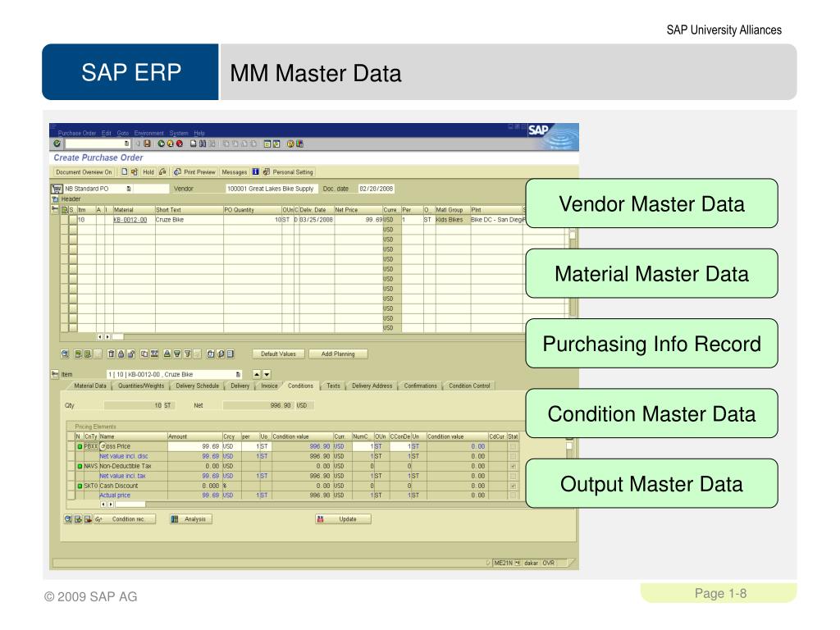
Task: Click the next item down arrow
Action: (x=267, y=374)
